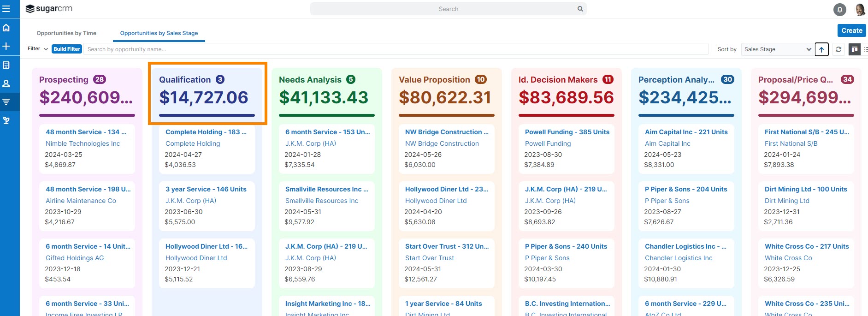
Task: Switch to tile board view
Action: tap(854, 49)
